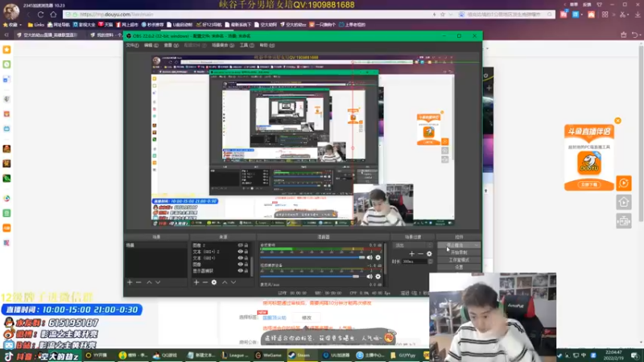644x362 pixels.
Task: Go back with the browser back arrow
Action: 28,14
